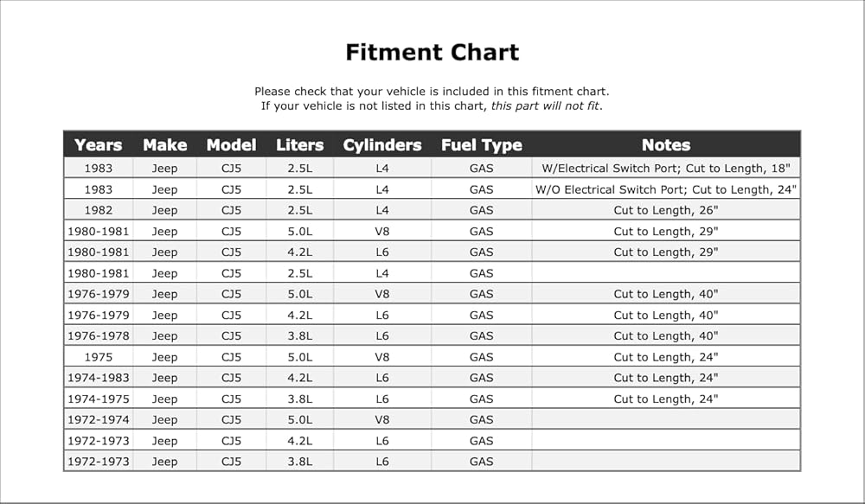The width and height of the screenshot is (865, 504).
Task: Select the Cut to Length, 26" note
Action: pos(666,210)
